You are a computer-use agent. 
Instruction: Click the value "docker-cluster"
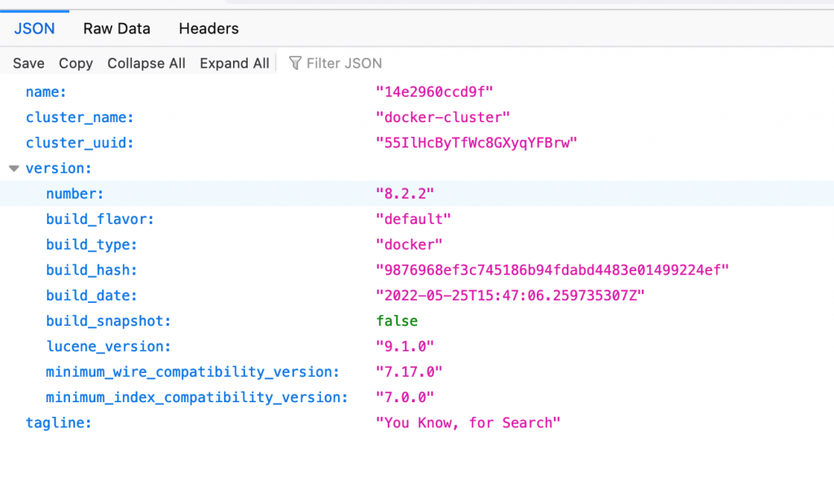[x=442, y=117]
